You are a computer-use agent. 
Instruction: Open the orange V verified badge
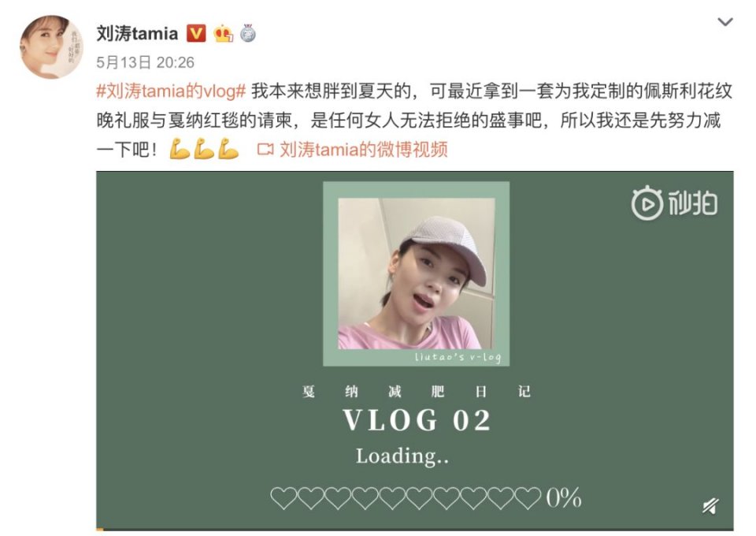(x=196, y=33)
